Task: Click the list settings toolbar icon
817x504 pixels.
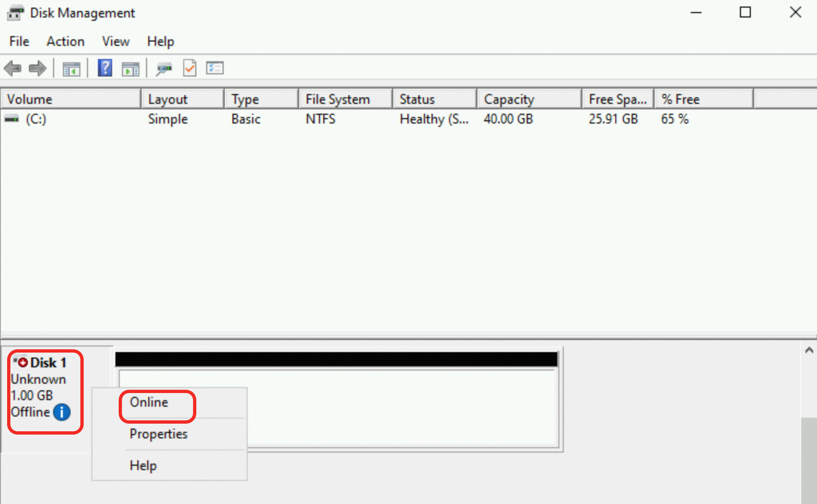Action: (215, 68)
